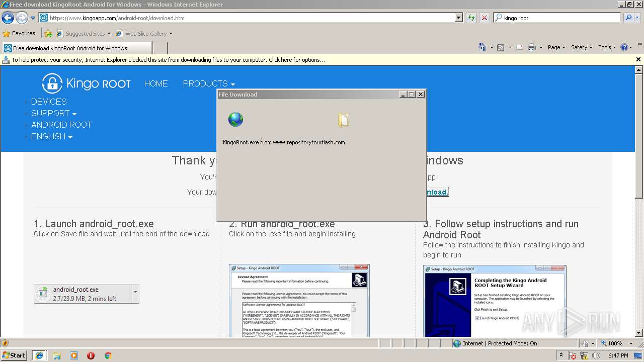Expand the PRODUCTS nav dropdown
Screen dimensions: 644x362
[209, 83]
